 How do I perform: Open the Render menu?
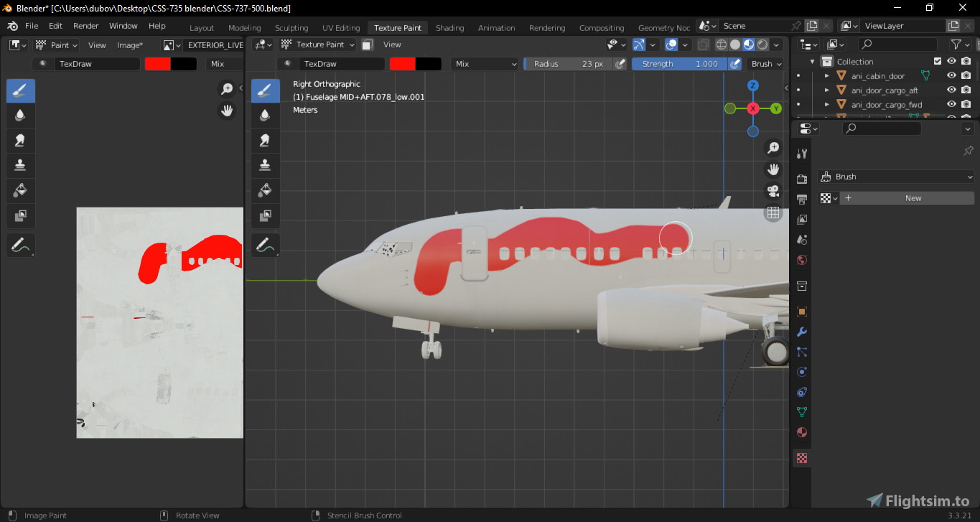click(x=85, y=25)
